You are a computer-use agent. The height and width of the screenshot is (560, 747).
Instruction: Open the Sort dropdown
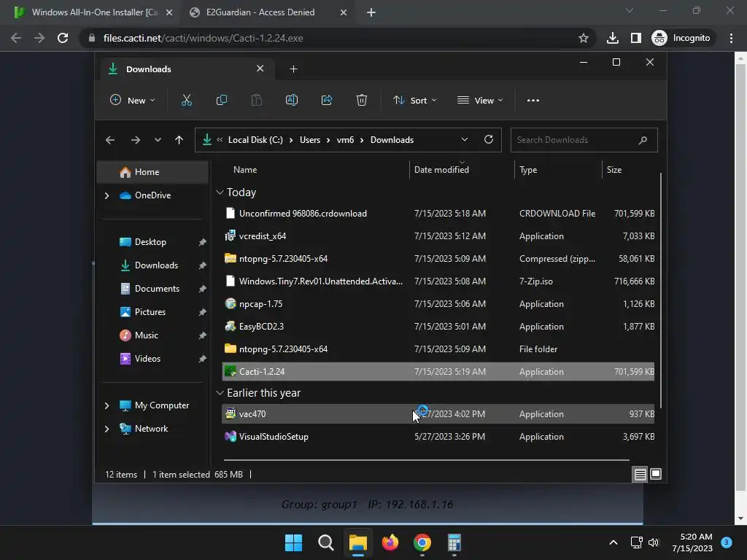click(x=414, y=101)
